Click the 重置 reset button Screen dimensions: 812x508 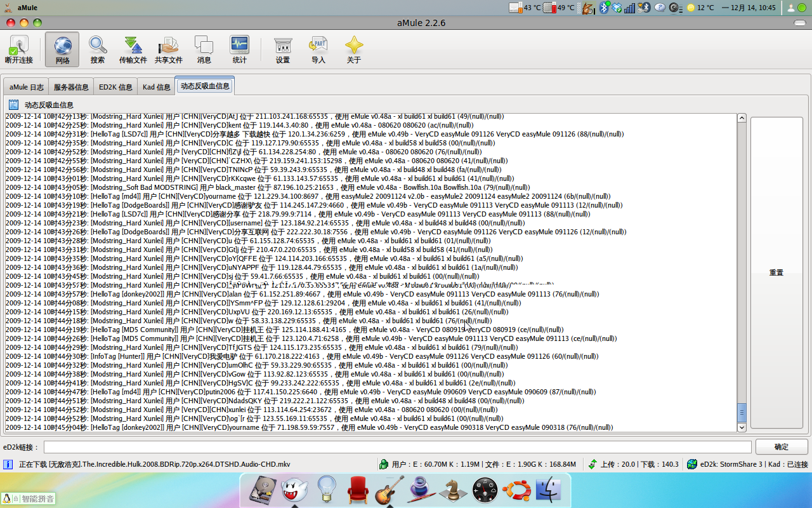point(776,272)
